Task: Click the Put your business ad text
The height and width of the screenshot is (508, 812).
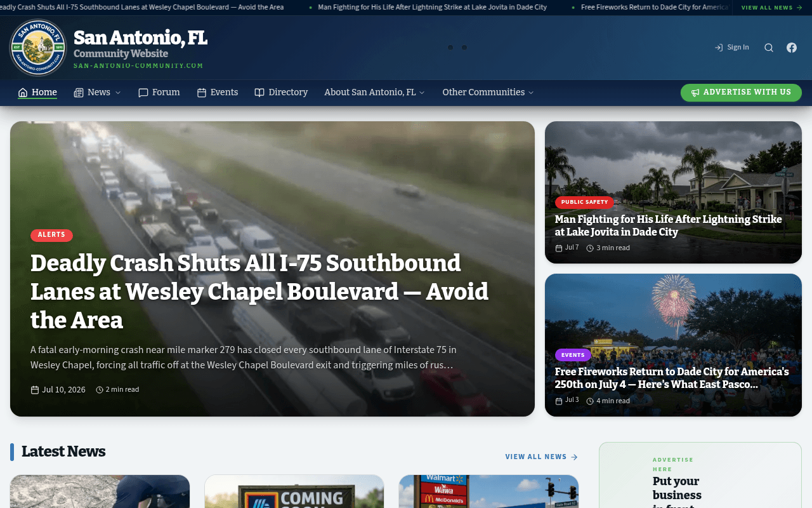Action: 677,491
